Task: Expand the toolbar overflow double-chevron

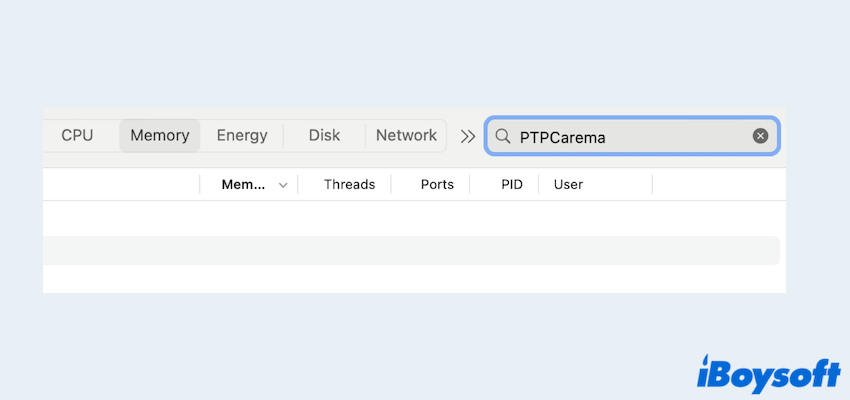Action: click(x=467, y=136)
